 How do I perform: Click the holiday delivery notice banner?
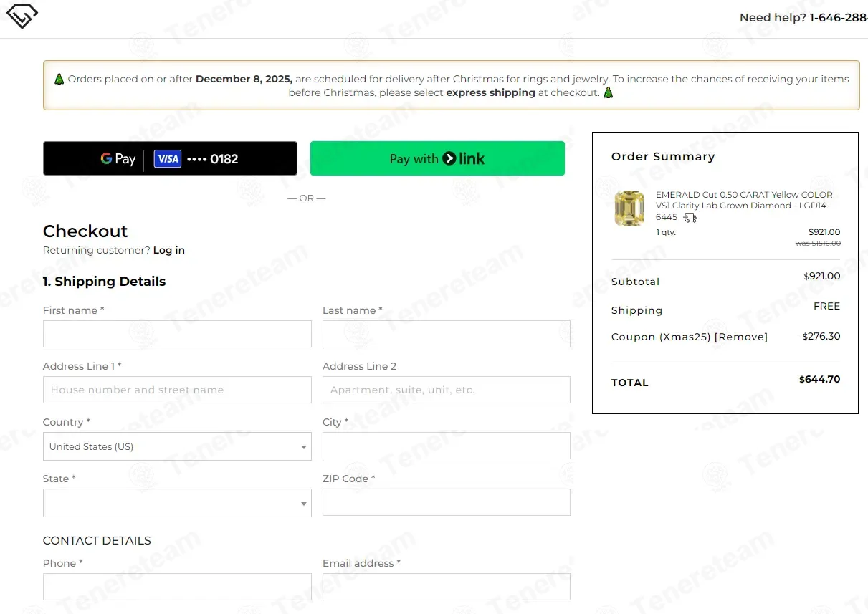point(451,85)
